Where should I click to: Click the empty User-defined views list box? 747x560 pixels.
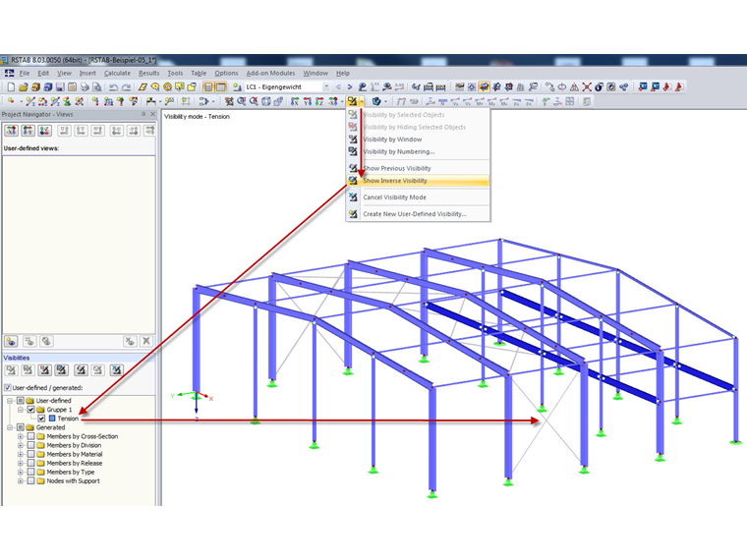pyautogui.click(x=79, y=245)
